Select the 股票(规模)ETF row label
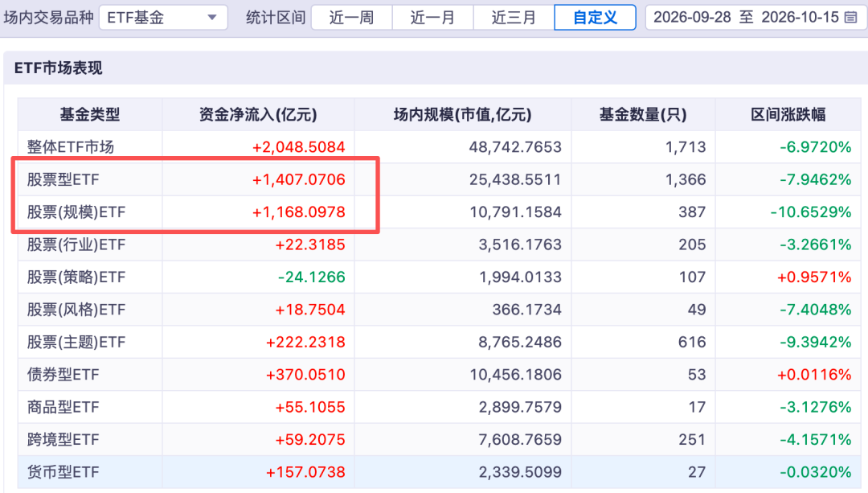This screenshot has width=868, height=493. pos(76,212)
